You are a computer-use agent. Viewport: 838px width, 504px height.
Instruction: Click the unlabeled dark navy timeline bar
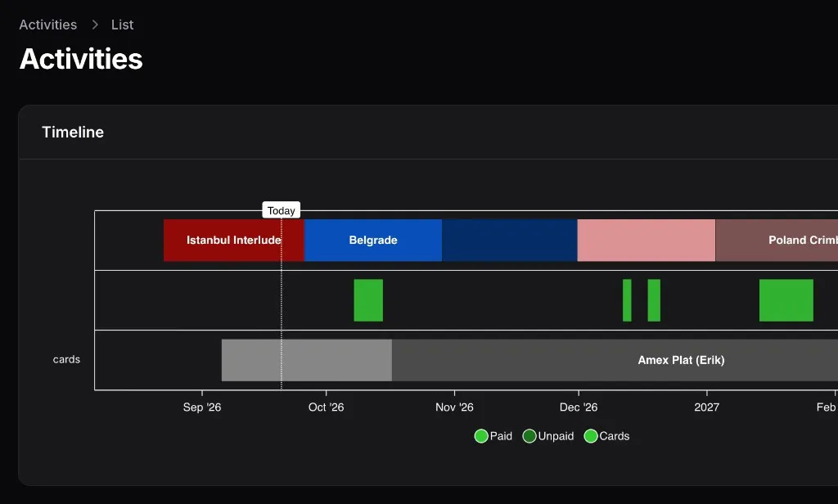510,240
